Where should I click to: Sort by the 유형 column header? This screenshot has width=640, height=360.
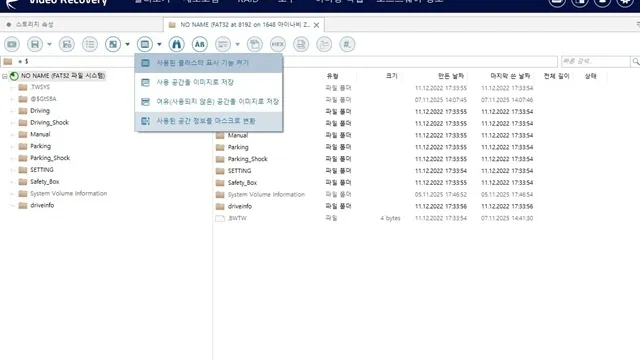(332, 76)
